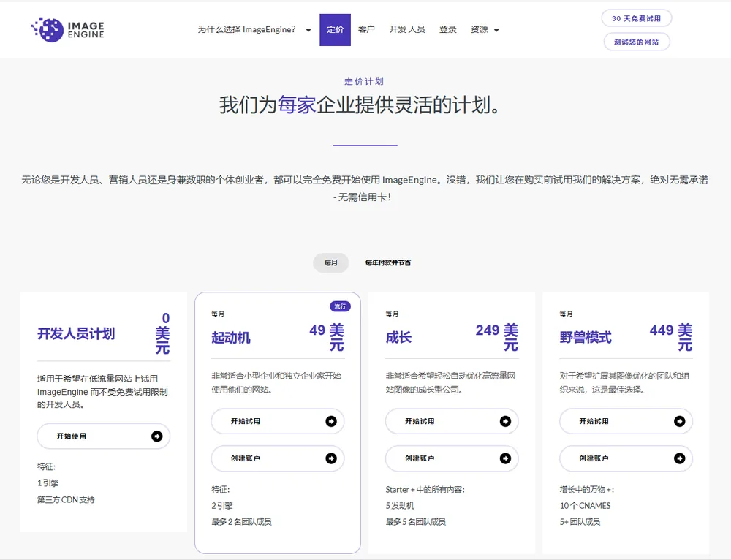Open the 客户 page from navigation

coord(366,30)
